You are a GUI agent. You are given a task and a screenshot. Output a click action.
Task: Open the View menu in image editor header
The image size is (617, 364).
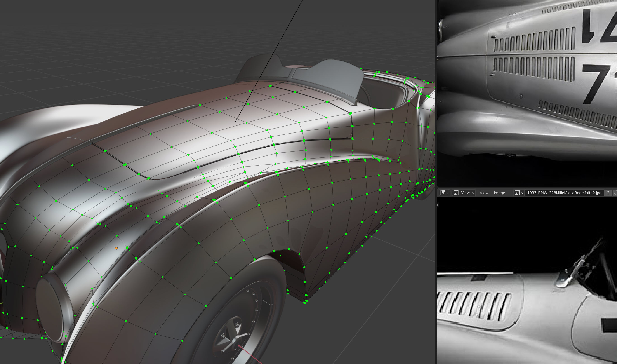pos(484,193)
